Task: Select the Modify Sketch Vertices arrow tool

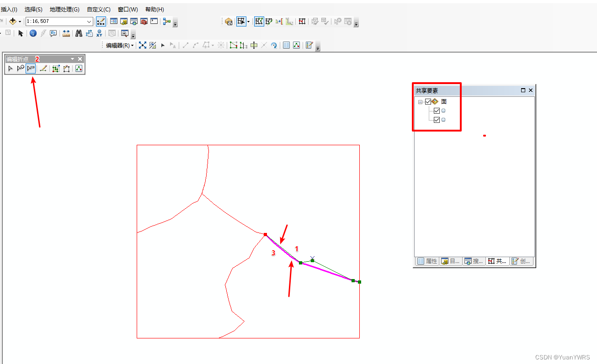Action: click(x=11, y=69)
